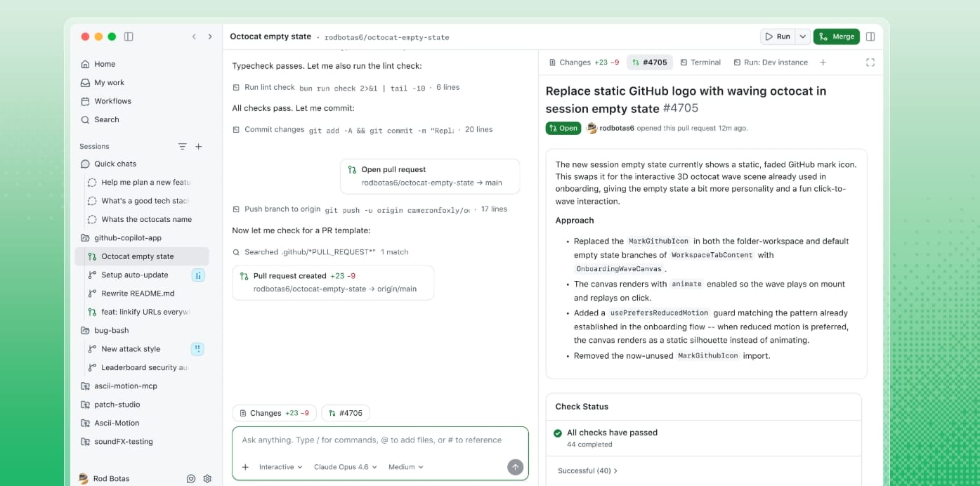Click the plus attach icon in composer
The image size is (980, 486).
coord(245,467)
